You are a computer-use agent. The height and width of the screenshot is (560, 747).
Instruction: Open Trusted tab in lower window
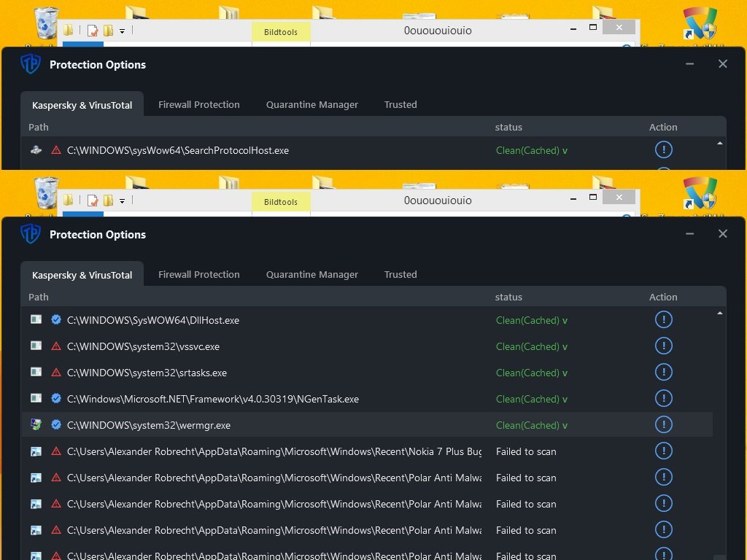[x=400, y=274]
